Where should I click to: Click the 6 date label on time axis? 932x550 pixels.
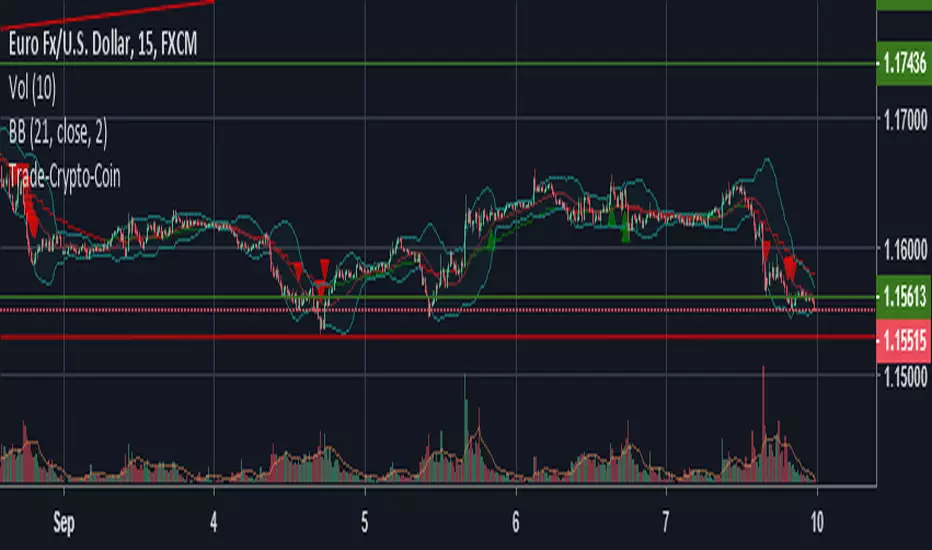pos(515,523)
